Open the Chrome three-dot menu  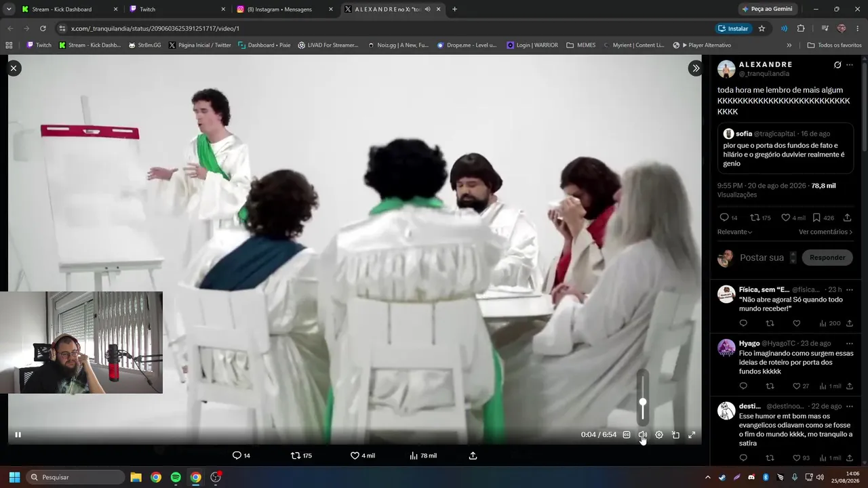click(x=858, y=28)
